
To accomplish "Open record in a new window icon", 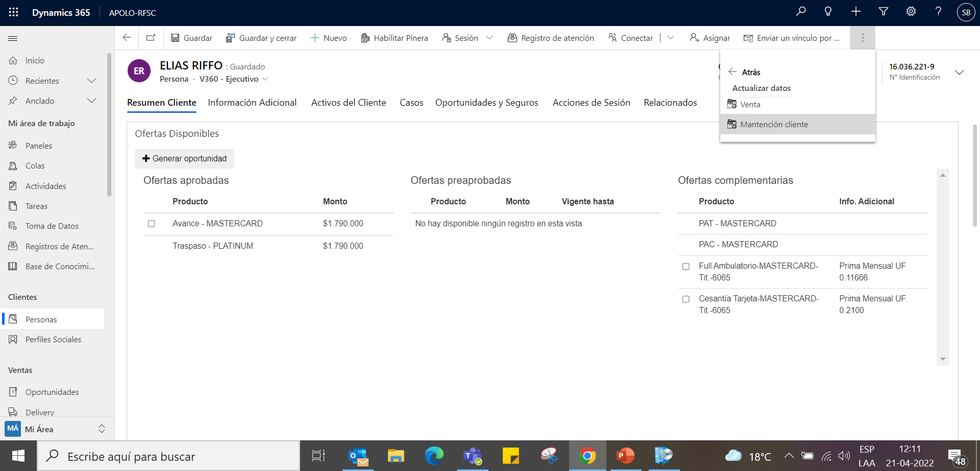I will click(151, 38).
